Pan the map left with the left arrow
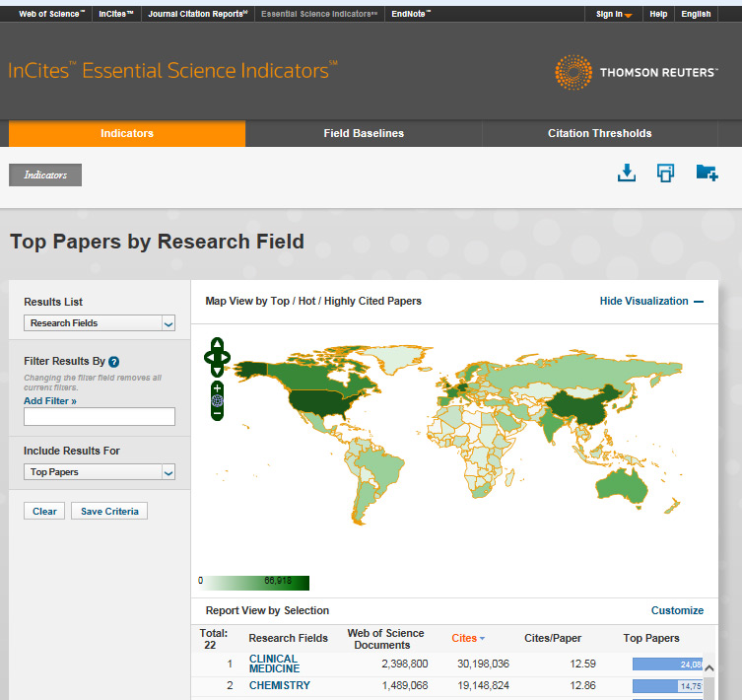This screenshot has width=742, height=700. pyautogui.click(x=208, y=358)
